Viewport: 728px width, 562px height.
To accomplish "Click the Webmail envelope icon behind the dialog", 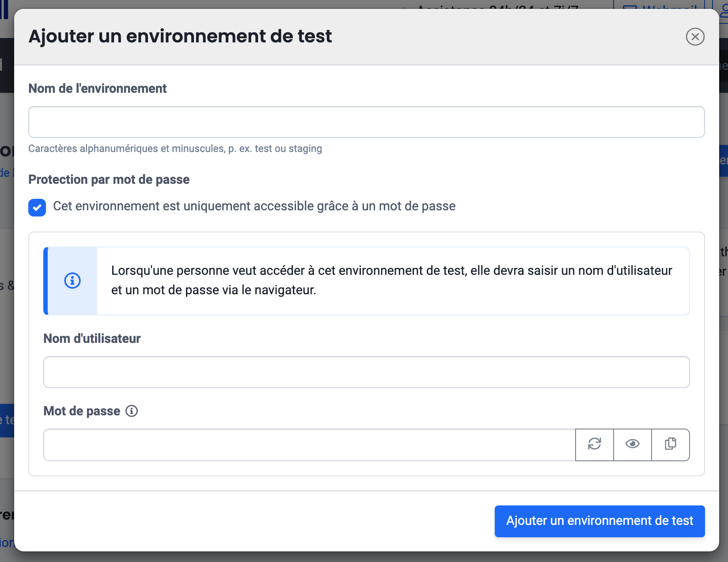I will 630,6.
